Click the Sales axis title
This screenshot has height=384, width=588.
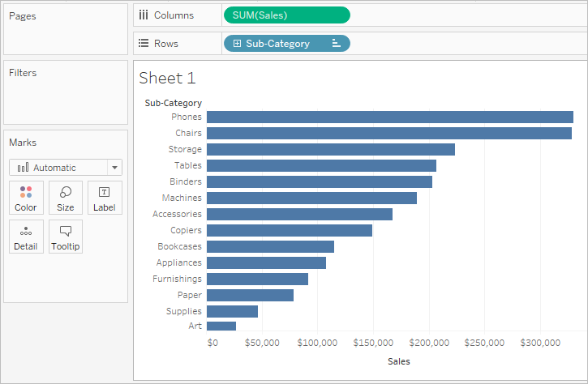pos(399,361)
